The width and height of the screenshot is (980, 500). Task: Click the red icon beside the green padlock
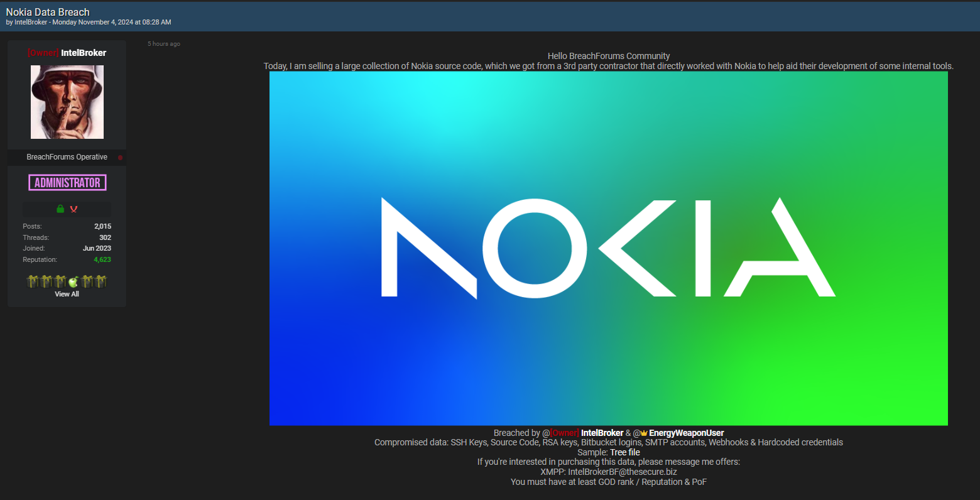pyautogui.click(x=73, y=209)
